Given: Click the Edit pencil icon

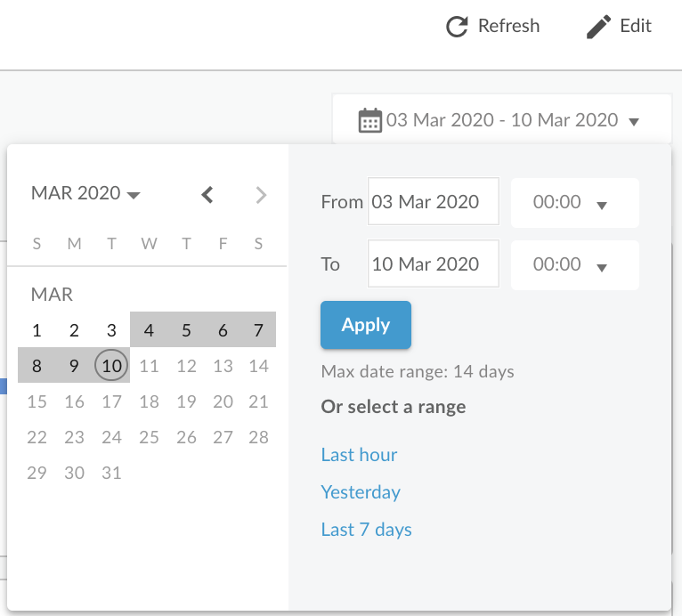Looking at the screenshot, I should coord(598,27).
